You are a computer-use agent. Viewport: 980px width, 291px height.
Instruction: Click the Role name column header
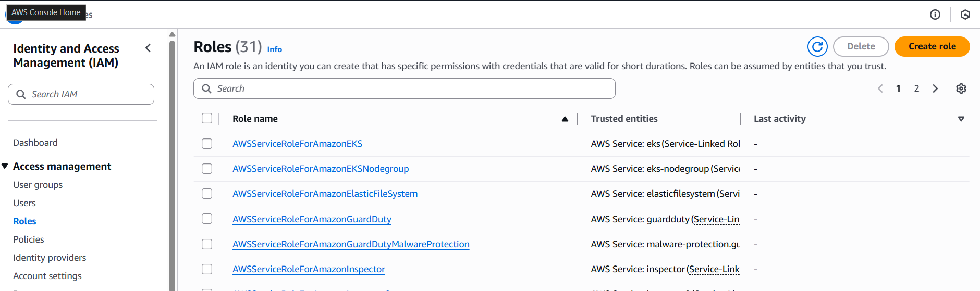coord(255,119)
